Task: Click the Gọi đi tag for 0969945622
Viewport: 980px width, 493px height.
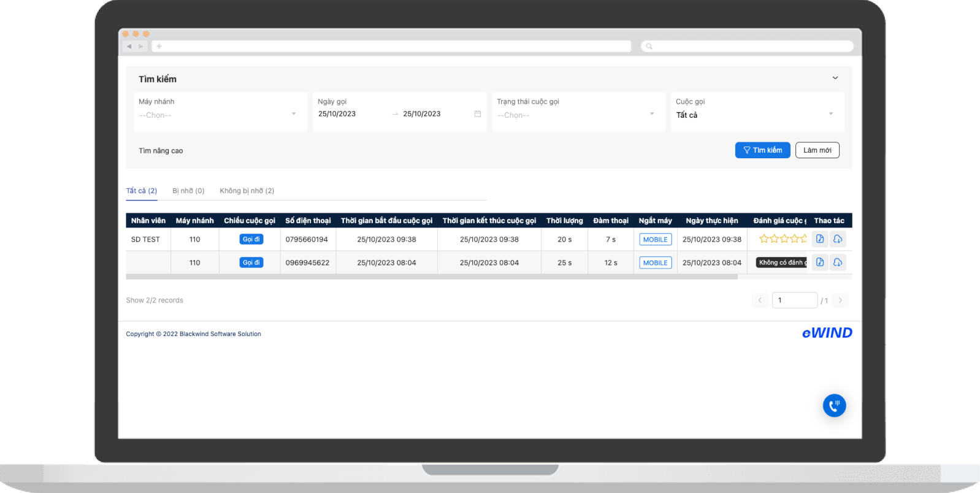Action: click(251, 262)
